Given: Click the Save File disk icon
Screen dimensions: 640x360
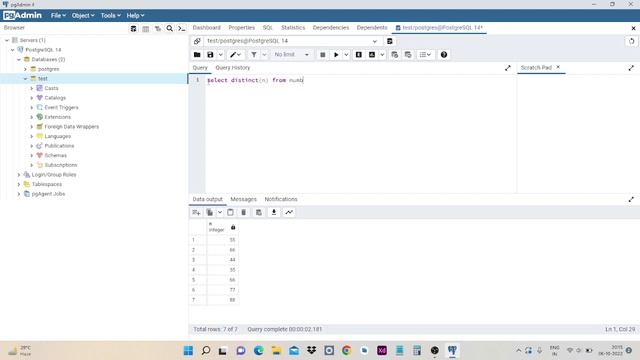Looking at the screenshot, I should (x=210, y=55).
